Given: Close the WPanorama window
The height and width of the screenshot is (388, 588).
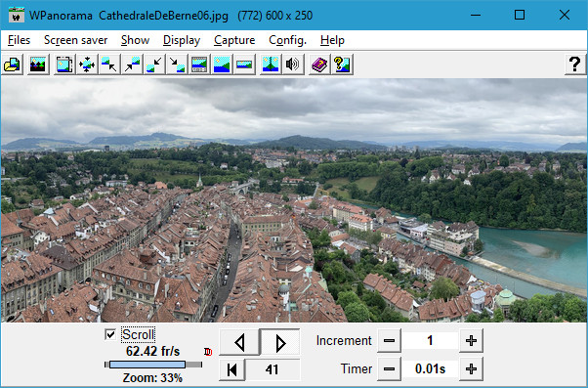Looking at the screenshot, I should click(564, 15).
